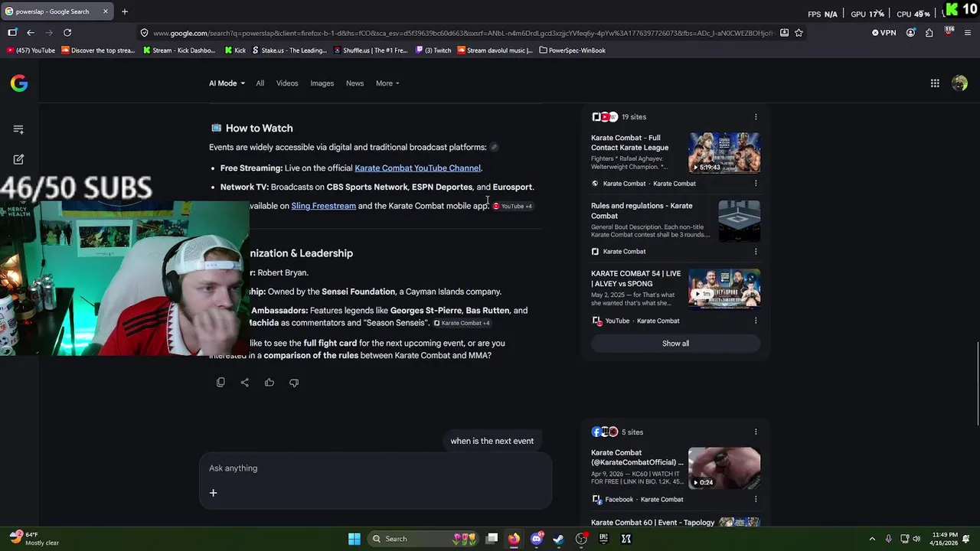Click the link icon after broadcast platforms

click(x=494, y=147)
